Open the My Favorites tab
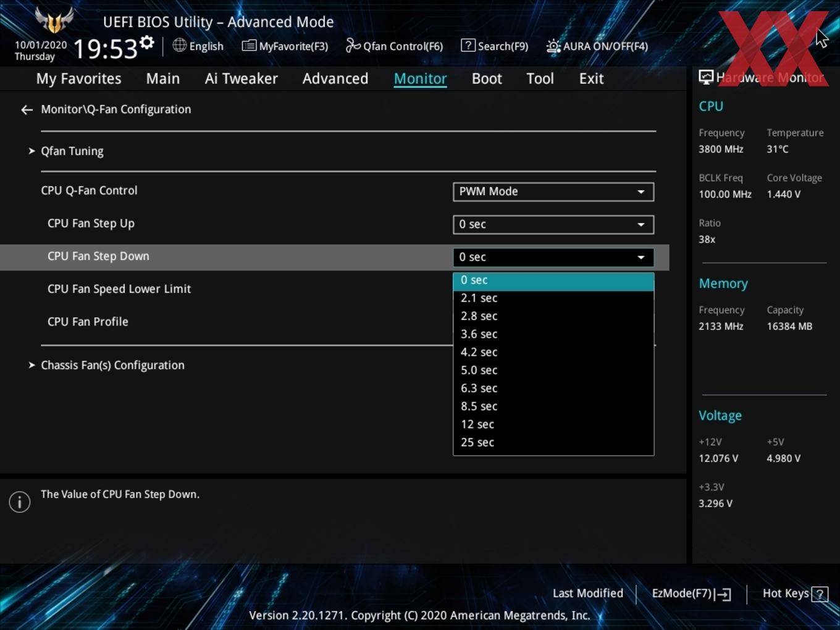The width and height of the screenshot is (840, 630). tap(78, 78)
